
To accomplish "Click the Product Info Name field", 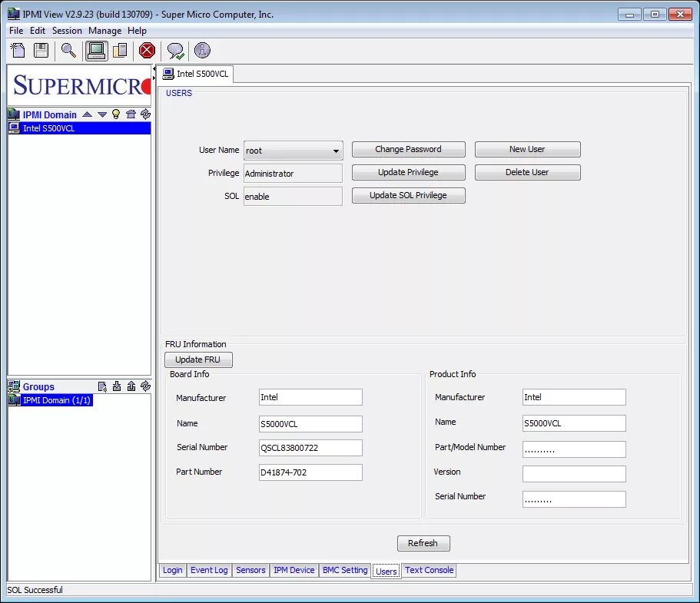I will pyautogui.click(x=574, y=423).
